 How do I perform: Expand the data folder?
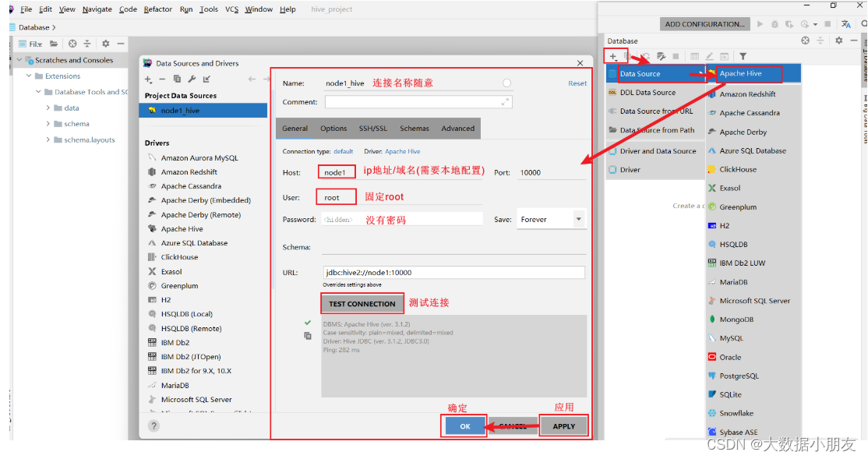pos(48,108)
